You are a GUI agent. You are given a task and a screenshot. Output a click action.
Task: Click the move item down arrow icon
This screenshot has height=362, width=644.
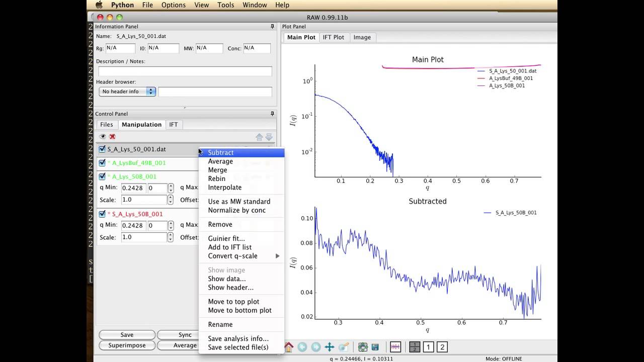tap(269, 137)
